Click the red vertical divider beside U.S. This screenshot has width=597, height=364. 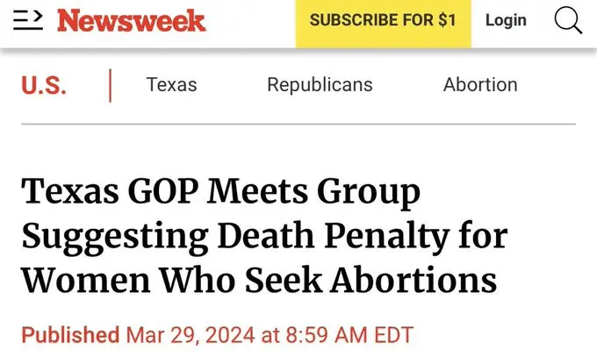click(111, 85)
